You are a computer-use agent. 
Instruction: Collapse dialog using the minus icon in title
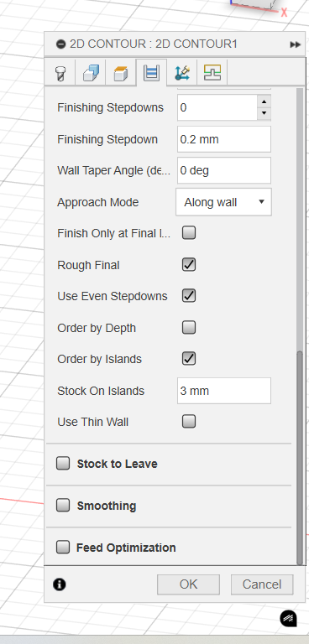61,44
